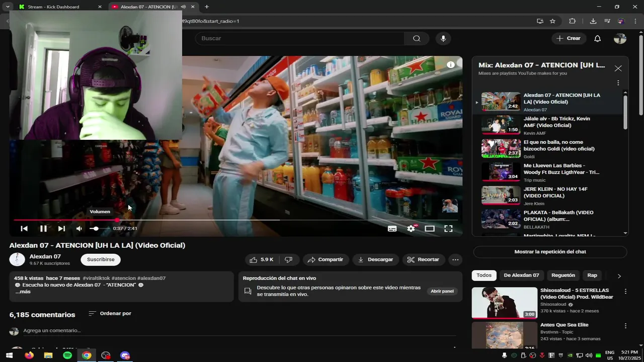Show more filter chips with arrow

tap(619, 276)
